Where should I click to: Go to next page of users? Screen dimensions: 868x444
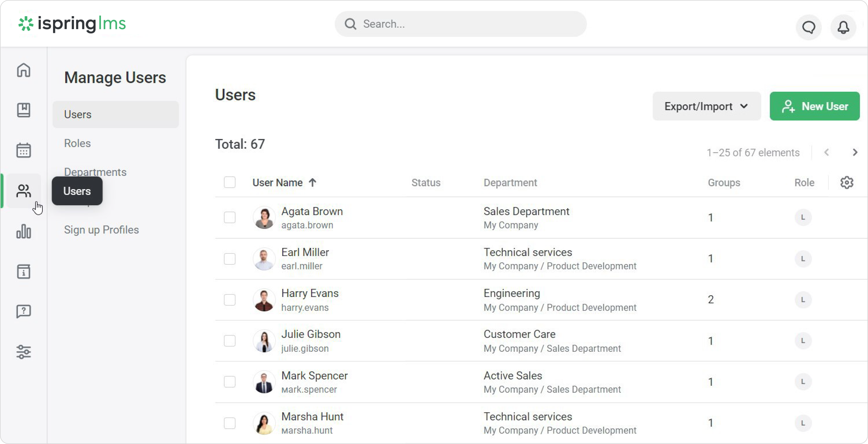[x=854, y=153]
